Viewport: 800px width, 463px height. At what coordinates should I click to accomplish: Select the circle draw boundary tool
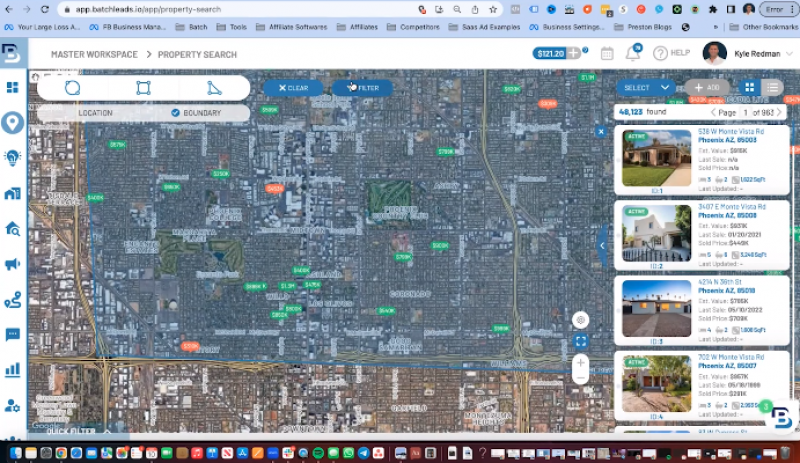[72, 88]
